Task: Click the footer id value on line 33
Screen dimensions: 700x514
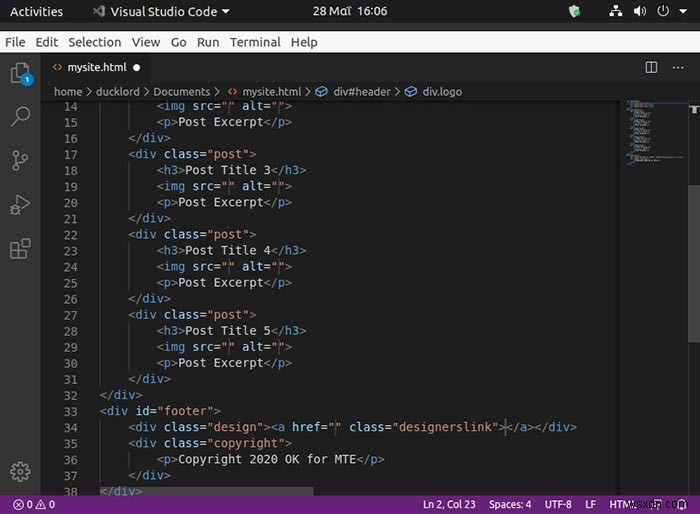Action: coord(185,411)
